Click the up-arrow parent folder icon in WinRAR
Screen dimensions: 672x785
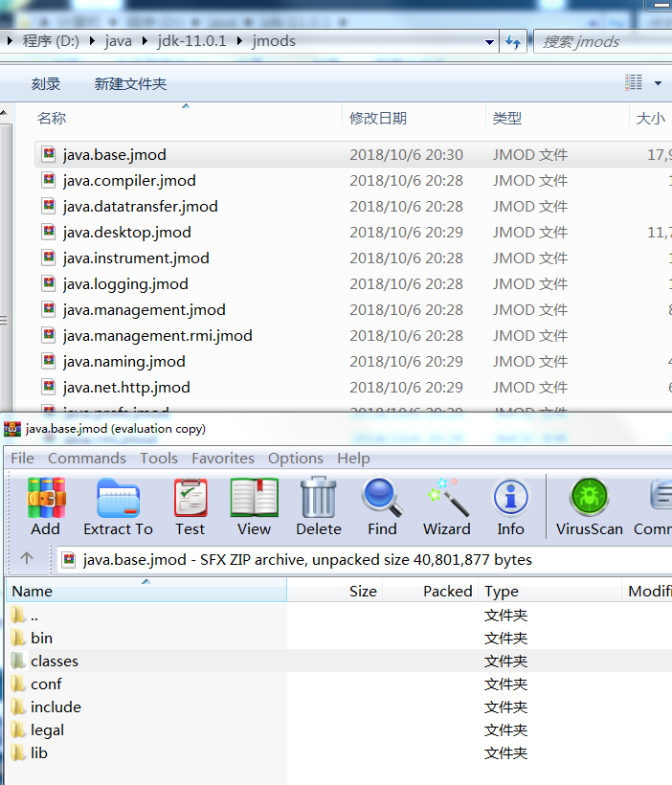click(x=27, y=558)
